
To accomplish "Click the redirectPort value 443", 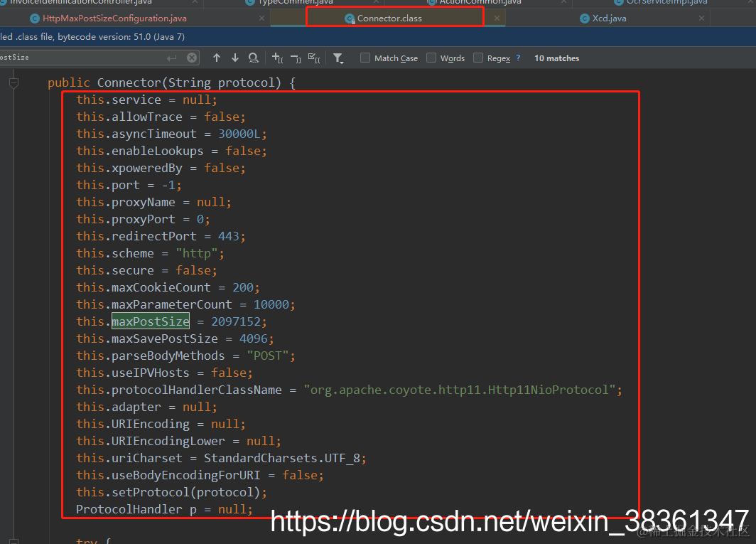I will pyautogui.click(x=229, y=236).
